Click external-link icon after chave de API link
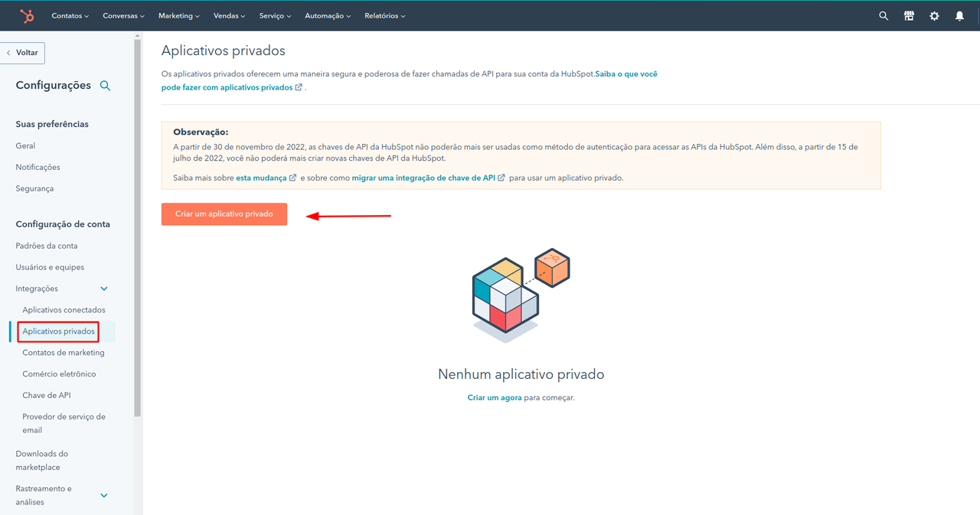The image size is (980, 515). pyautogui.click(x=501, y=178)
